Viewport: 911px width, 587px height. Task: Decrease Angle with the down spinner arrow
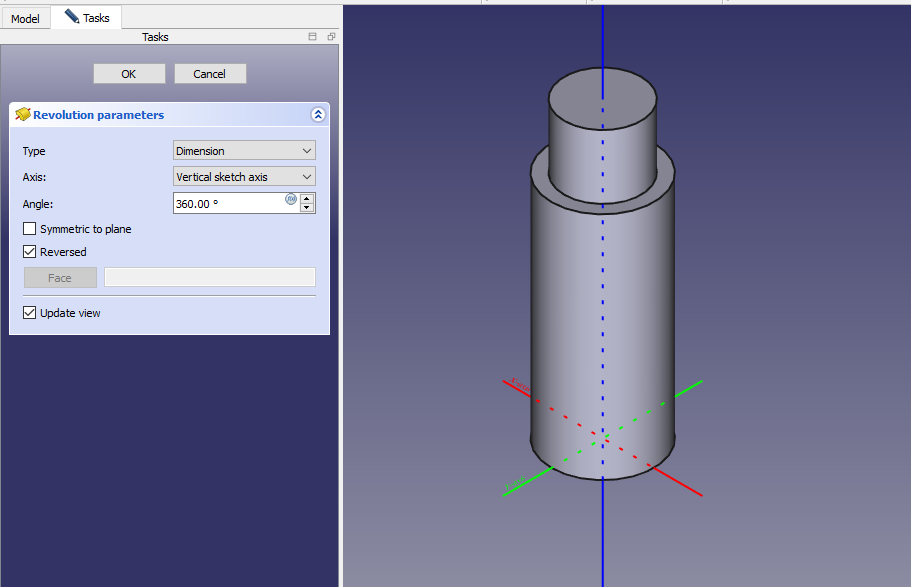click(307, 208)
